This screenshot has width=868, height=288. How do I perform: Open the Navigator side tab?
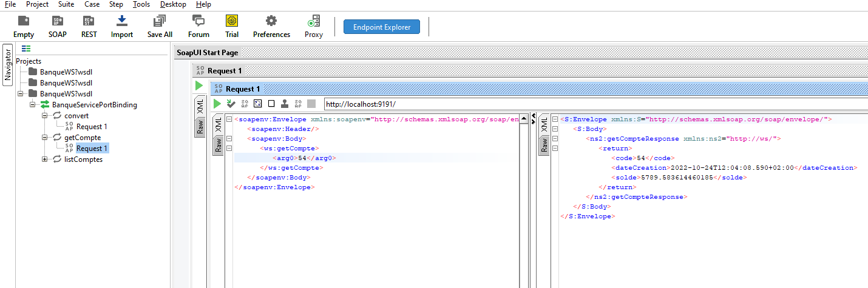point(8,65)
